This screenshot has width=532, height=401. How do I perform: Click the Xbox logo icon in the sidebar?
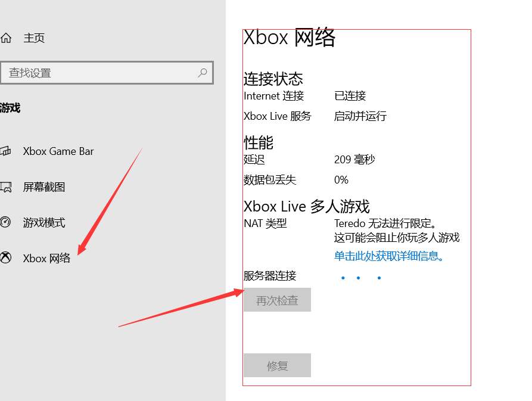(x=5, y=258)
